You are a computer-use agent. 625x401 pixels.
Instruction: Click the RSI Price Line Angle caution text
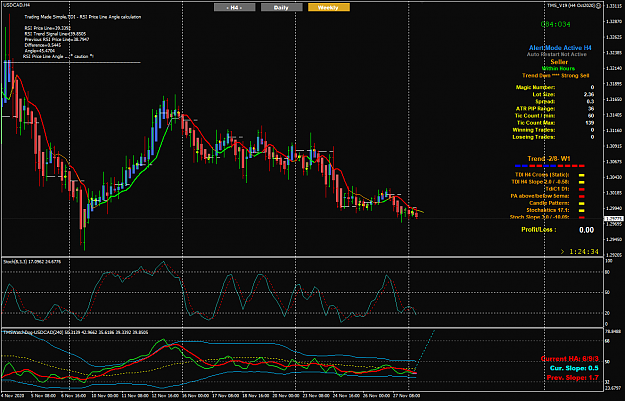click(x=58, y=57)
